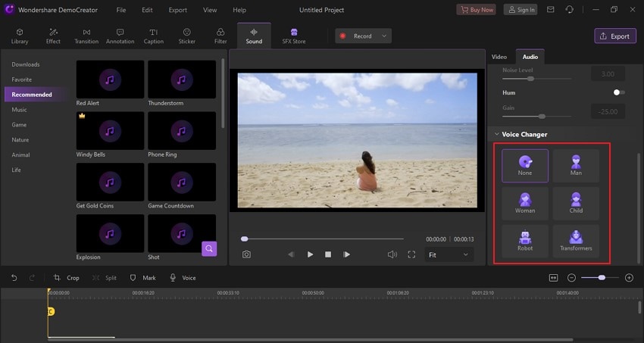
Task: Take a snapshot with camera icon
Action: 246,254
